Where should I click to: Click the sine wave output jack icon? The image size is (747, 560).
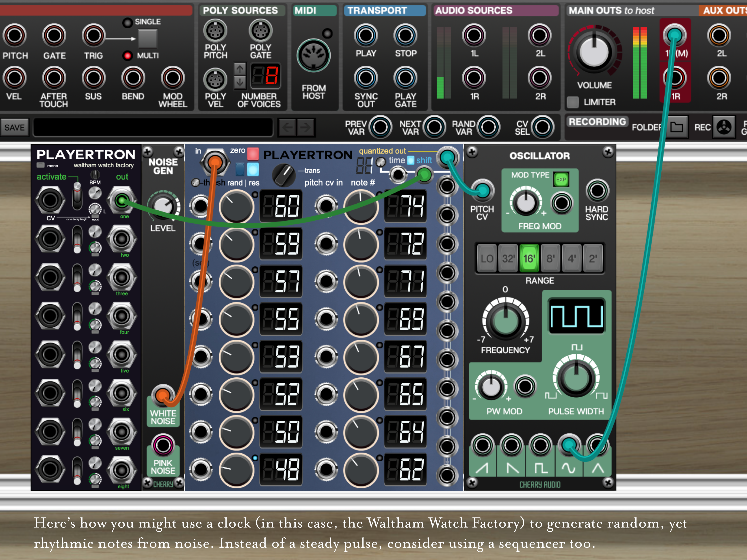point(568,468)
